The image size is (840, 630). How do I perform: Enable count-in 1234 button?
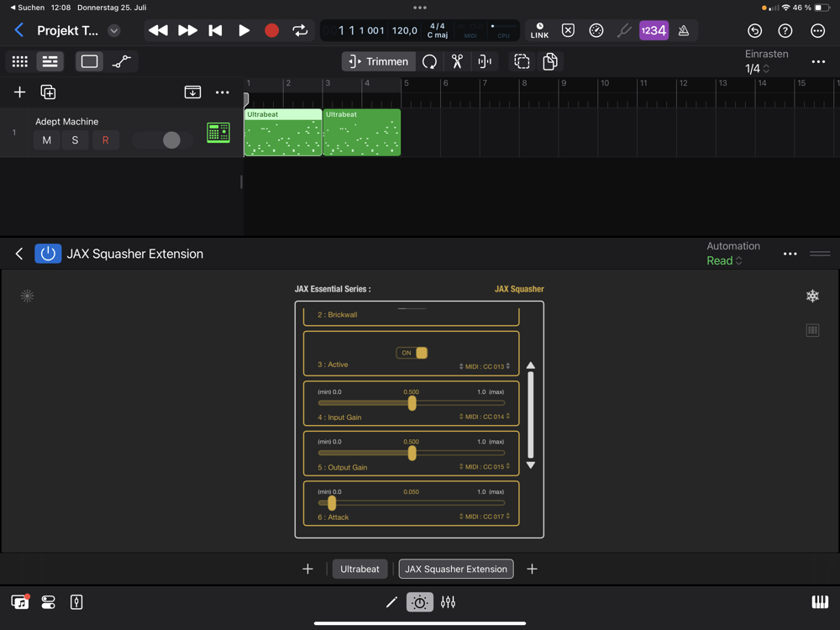coord(654,30)
